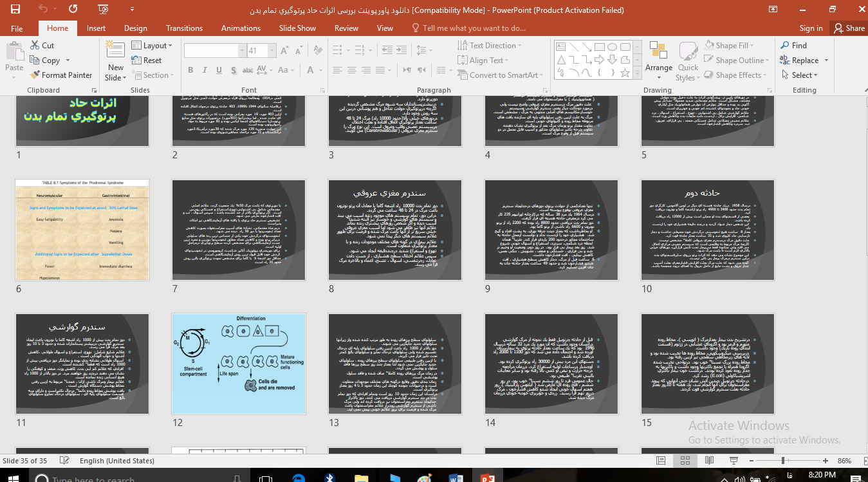Expand the Layout dropdown
Screen dimensions: 868x482
pyautogui.click(x=152, y=46)
